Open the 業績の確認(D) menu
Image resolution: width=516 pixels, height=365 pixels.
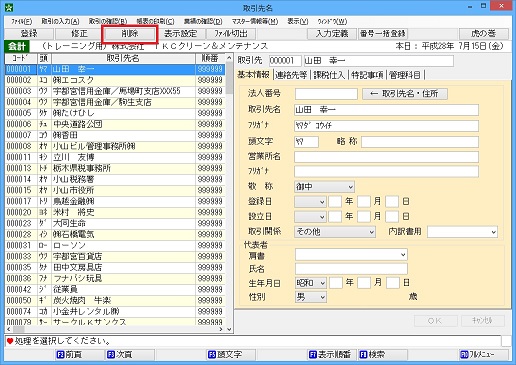(203, 21)
